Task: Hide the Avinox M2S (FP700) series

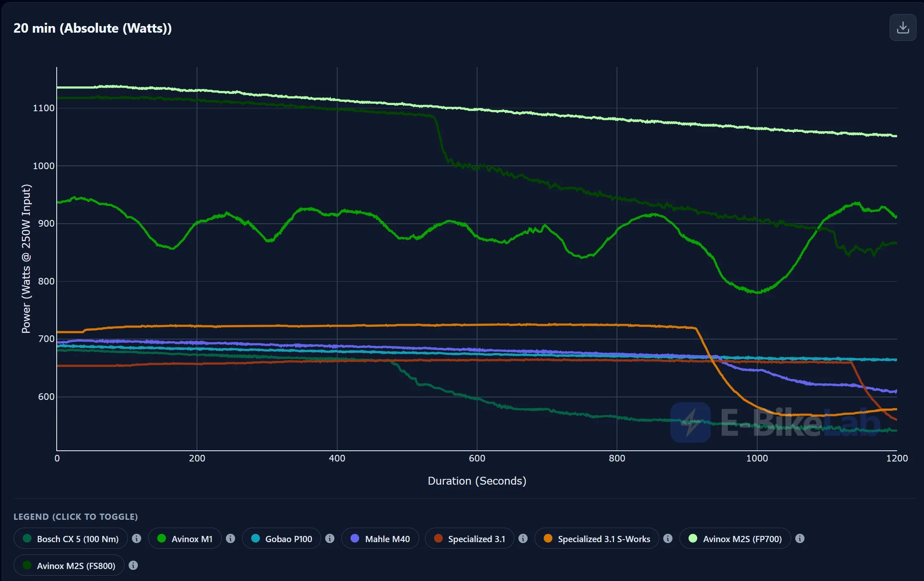Action: coord(735,538)
